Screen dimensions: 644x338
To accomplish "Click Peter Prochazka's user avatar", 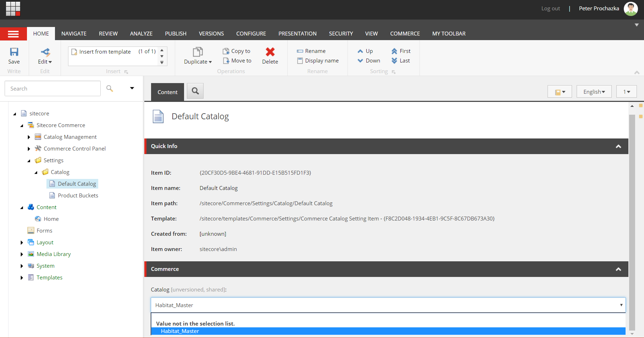I will click(x=631, y=9).
